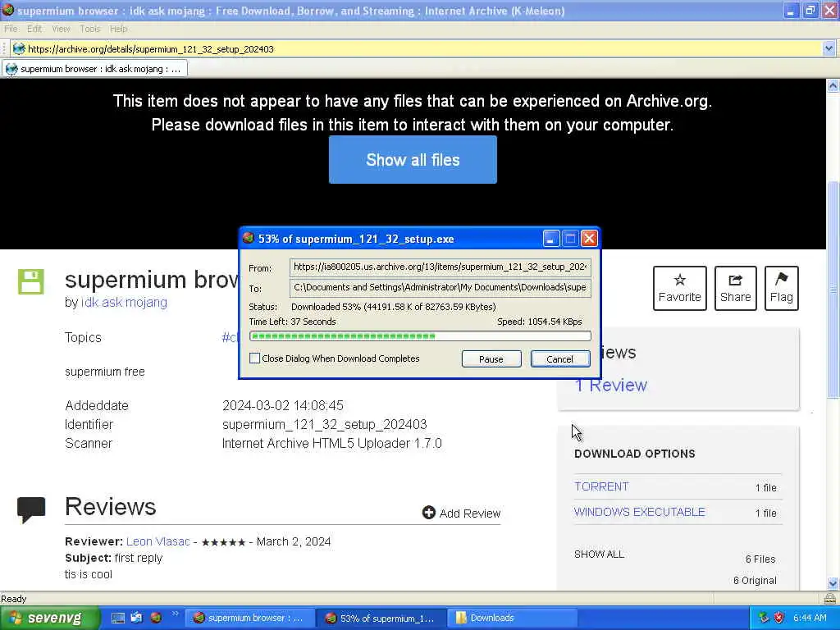The width and height of the screenshot is (840, 630).
Task: Open the 1 Review link
Action: [x=610, y=386]
